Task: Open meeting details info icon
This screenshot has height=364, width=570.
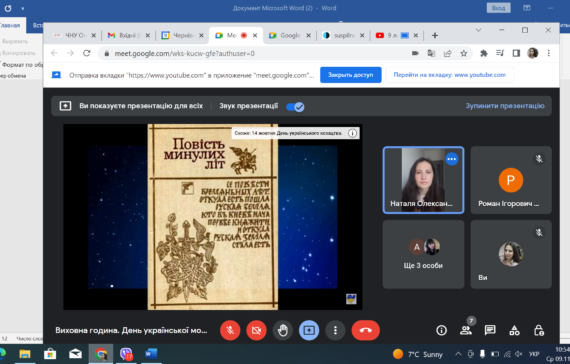Action: [441, 330]
